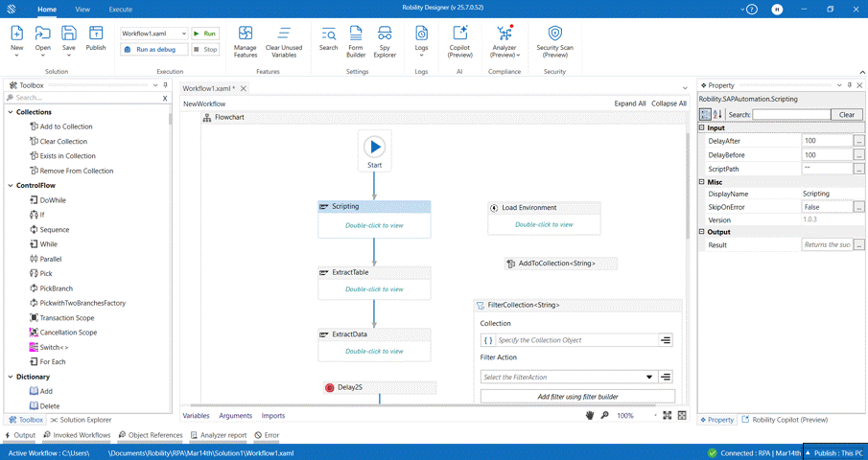The height and width of the screenshot is (460, 868).
Task: Switch to Robility Copilot (Preview) tab
Action: (x=785, y=420)
